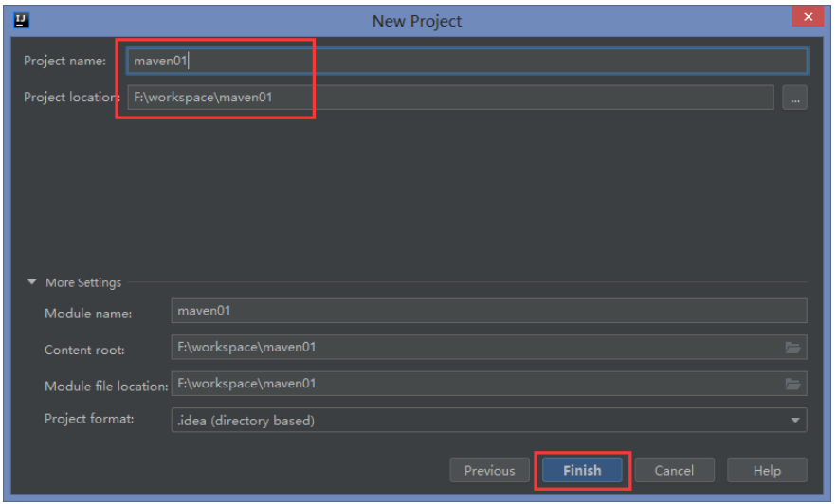This screenshot has height=504, width=837.
Task: Click the New Project title bar
Action: 417,21
